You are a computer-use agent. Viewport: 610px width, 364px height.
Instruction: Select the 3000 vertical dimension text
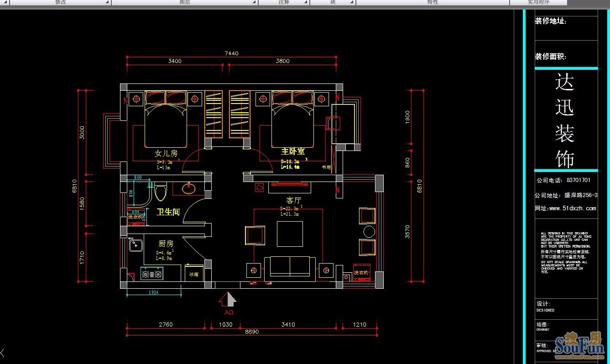(82, 133)
